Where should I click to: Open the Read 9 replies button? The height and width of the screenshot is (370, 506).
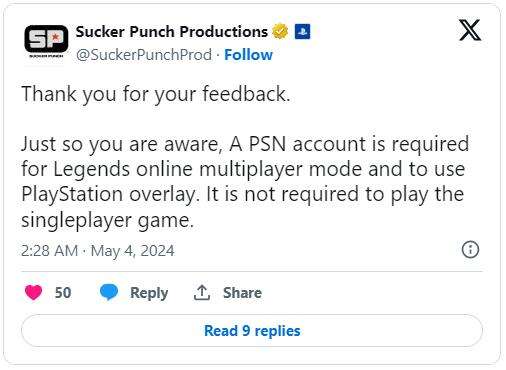click(x=252, y=331)
